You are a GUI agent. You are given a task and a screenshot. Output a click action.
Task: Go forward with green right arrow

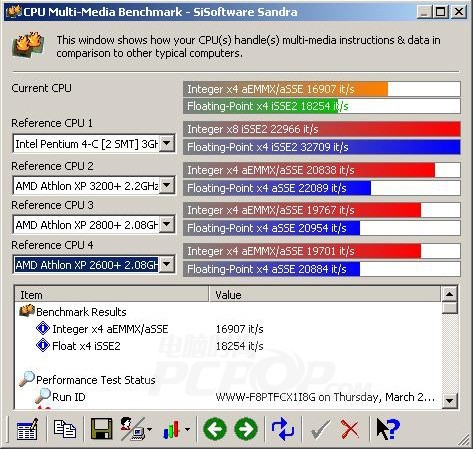point(246,429)
